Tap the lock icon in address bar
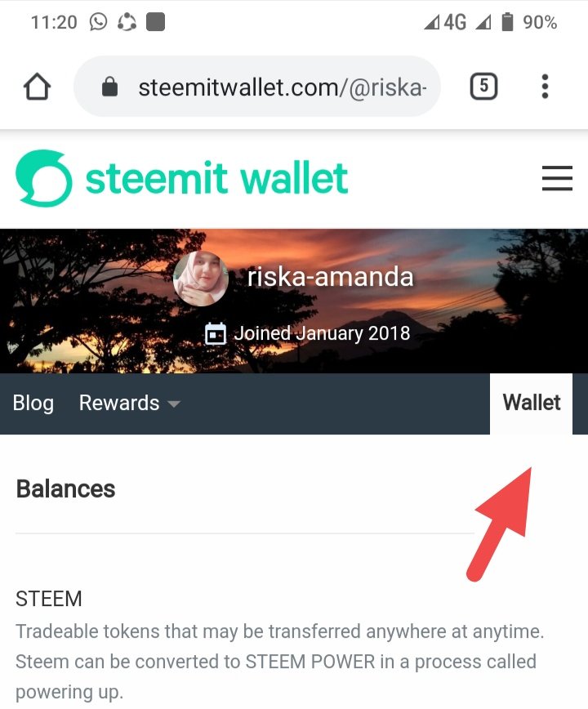 (109, 87)
